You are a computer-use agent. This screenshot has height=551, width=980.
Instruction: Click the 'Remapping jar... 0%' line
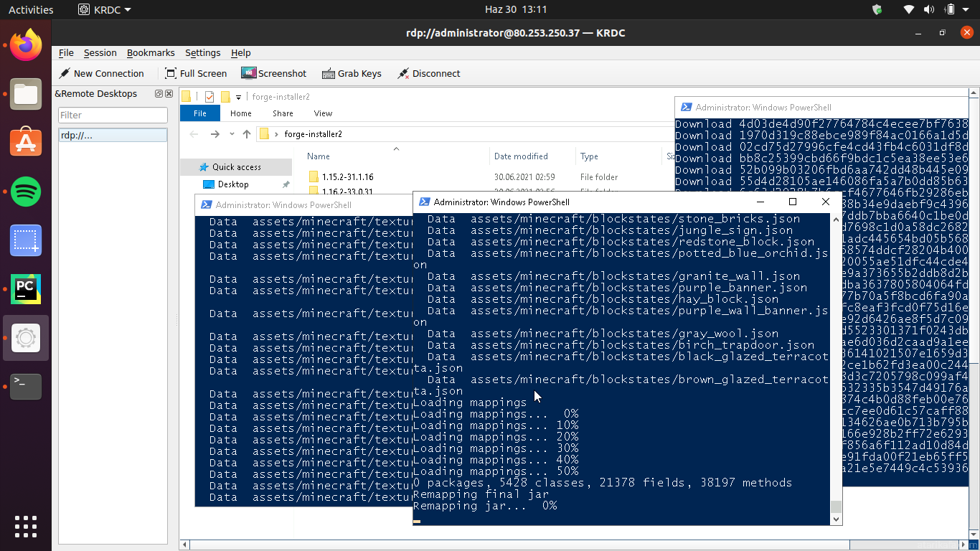pos(485,506)
